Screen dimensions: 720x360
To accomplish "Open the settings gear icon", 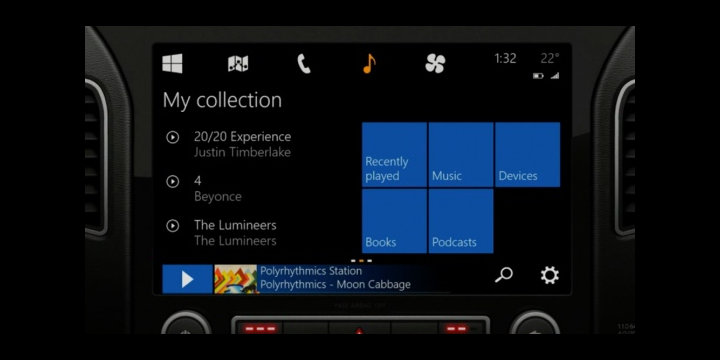I will (x=550, y=275).
